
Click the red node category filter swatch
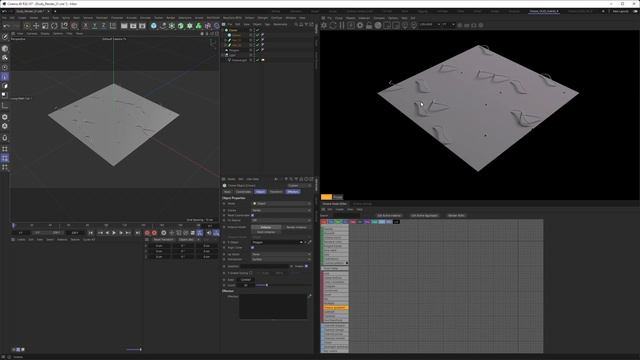tap(324, 222)
